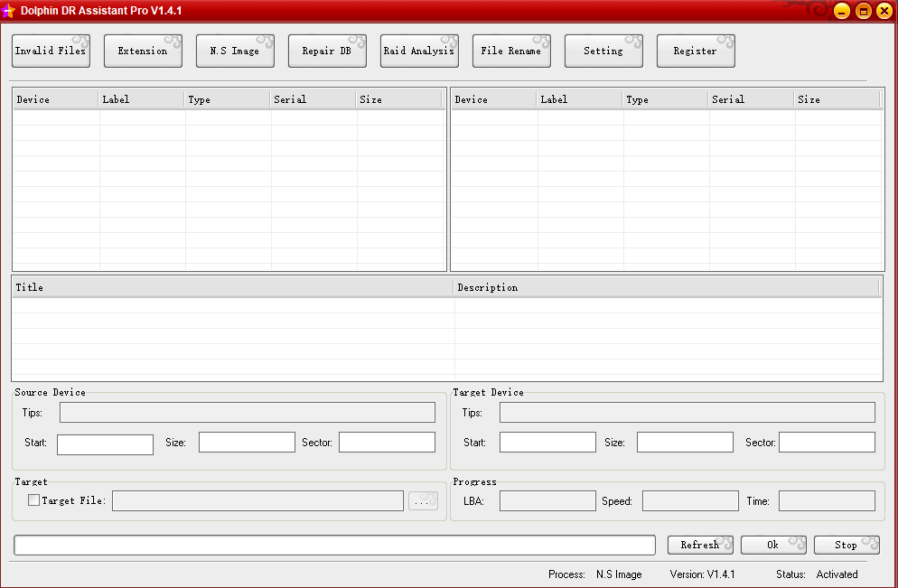Minimize the Dolphin DR Assistant window
The height and width of the screenshot is (588, 898).
(x=842, y=11)
